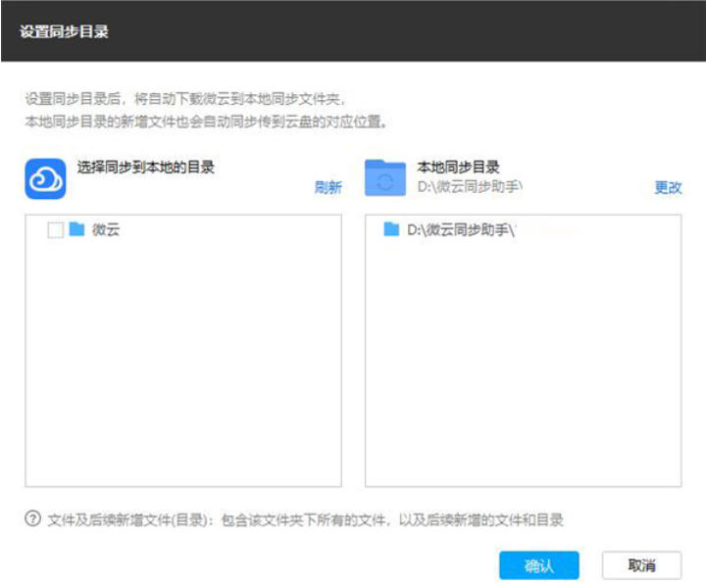Click the 微云 folder icon in the tree
This screenshot has width=706, height=588.
click(76, 229)
